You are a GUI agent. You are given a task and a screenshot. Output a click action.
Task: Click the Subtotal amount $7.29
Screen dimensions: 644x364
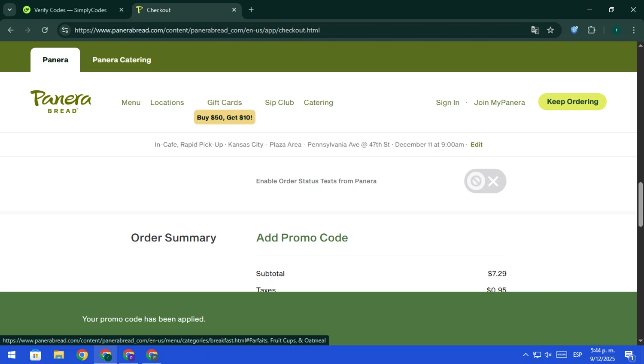click(x=497, y=274)
